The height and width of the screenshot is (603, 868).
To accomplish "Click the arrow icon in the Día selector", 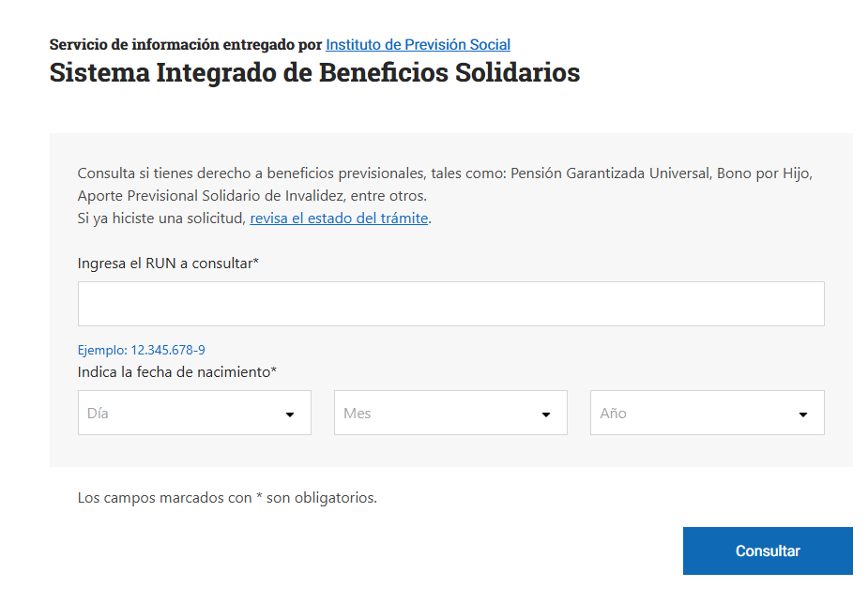I will point(291,415).
